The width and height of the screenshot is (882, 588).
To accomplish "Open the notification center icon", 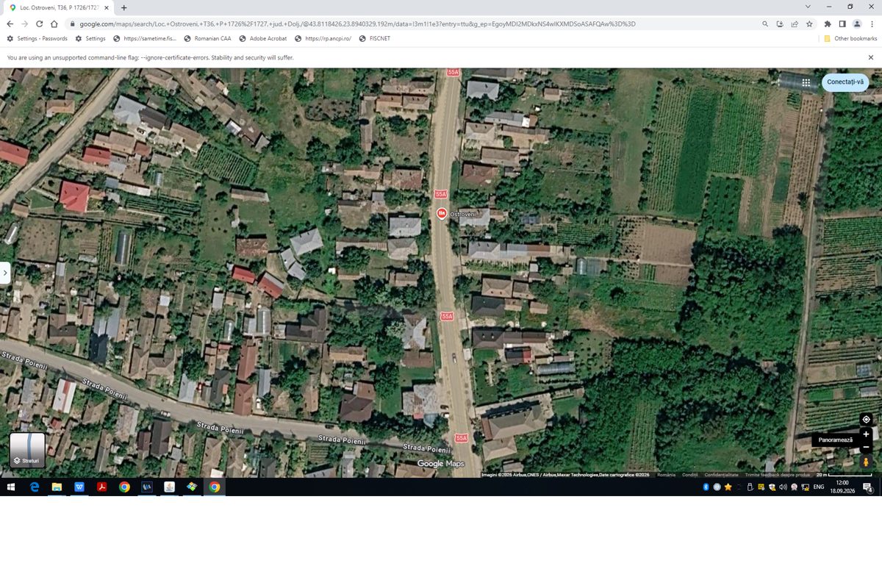I will tap(867, 487).
